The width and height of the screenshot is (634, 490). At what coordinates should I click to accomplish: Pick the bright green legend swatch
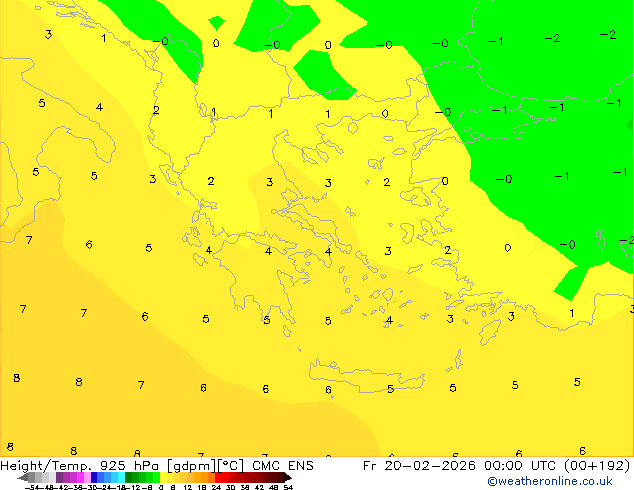pyautogui.click(x=156, y=477)
